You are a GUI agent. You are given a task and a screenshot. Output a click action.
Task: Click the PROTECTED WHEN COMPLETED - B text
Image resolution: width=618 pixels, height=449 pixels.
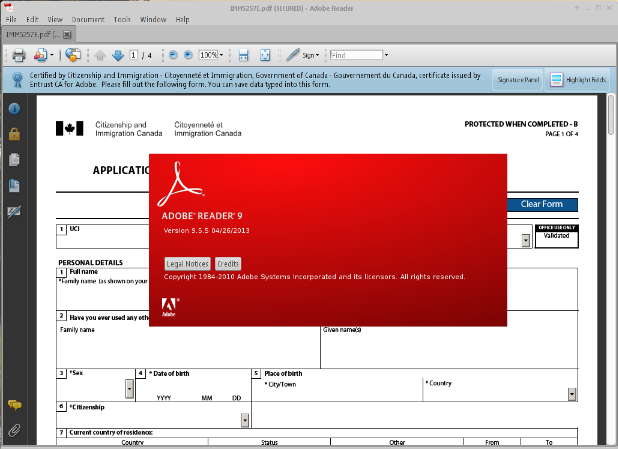pyautogui.click(x=521, y=124)
